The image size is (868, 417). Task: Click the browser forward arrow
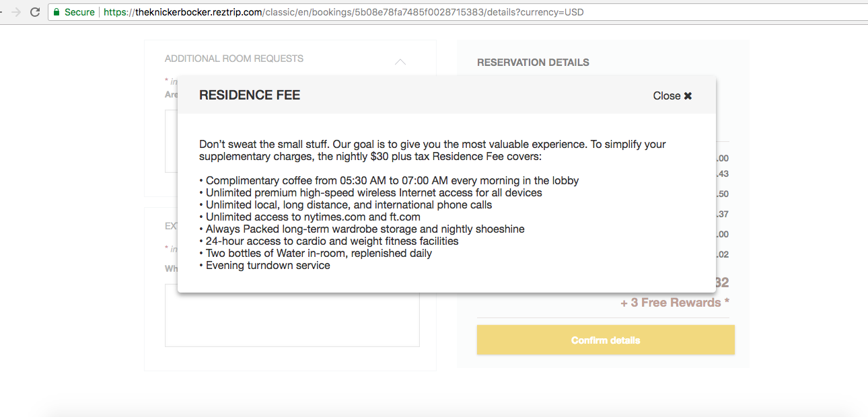pyautogui.click(x=15, y=12)
